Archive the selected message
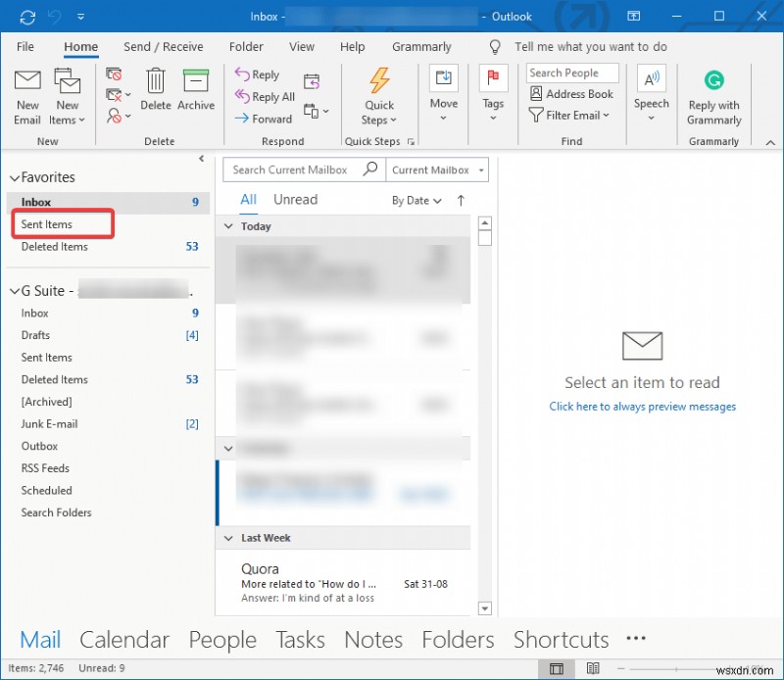Screen dimensions: 784x680 [195, 88]
